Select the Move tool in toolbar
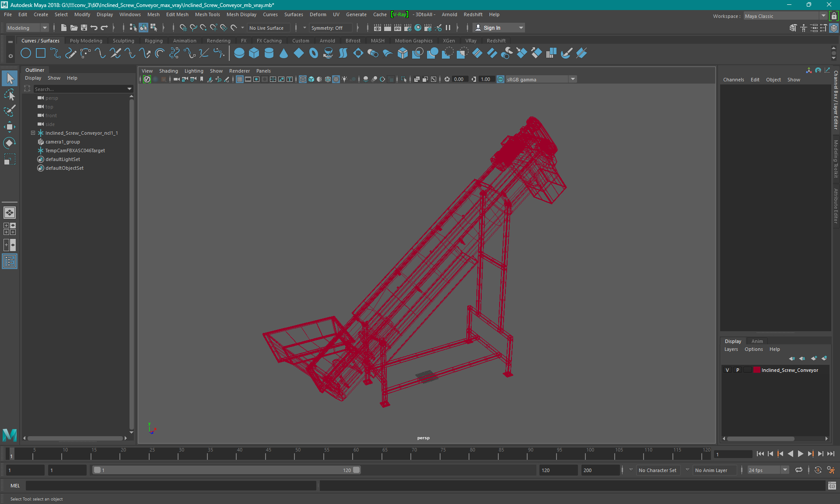 click(9, 126)
